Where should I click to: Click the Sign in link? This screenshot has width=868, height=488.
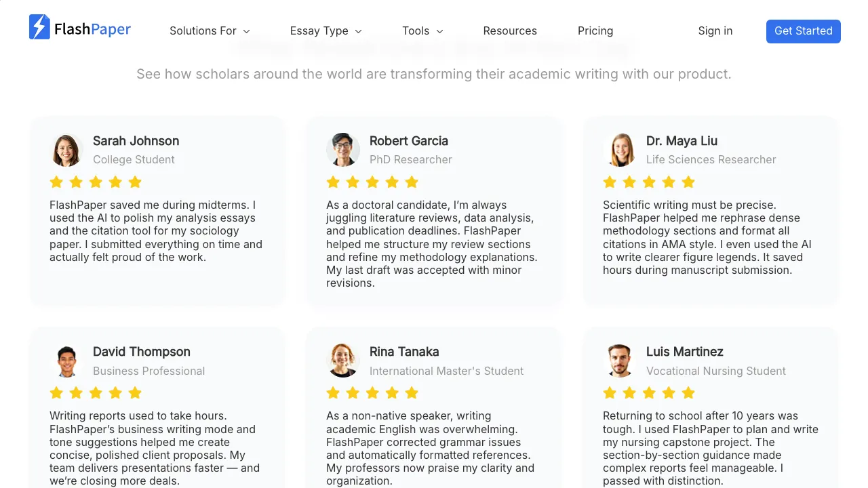pyautogui.click(x=715, y=31)
